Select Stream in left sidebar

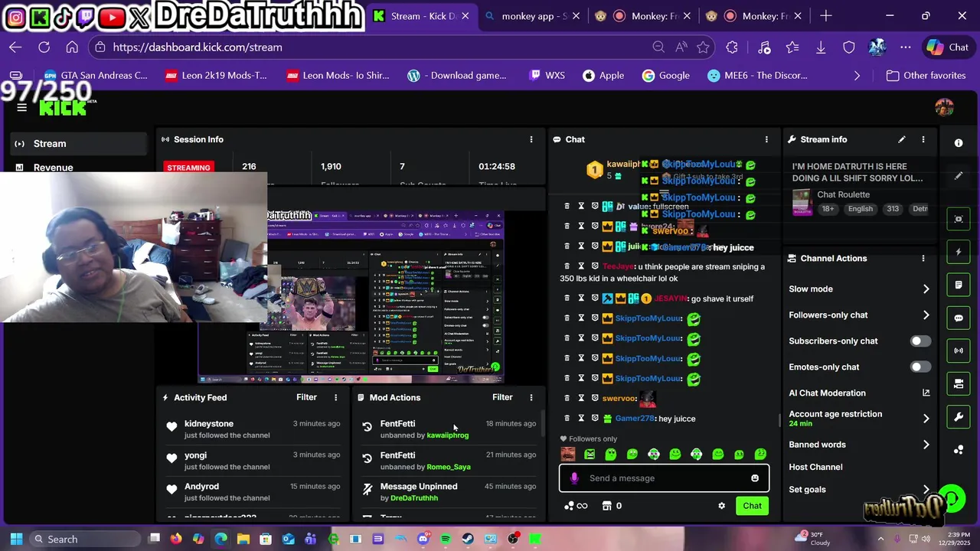(x=78, y=143)
